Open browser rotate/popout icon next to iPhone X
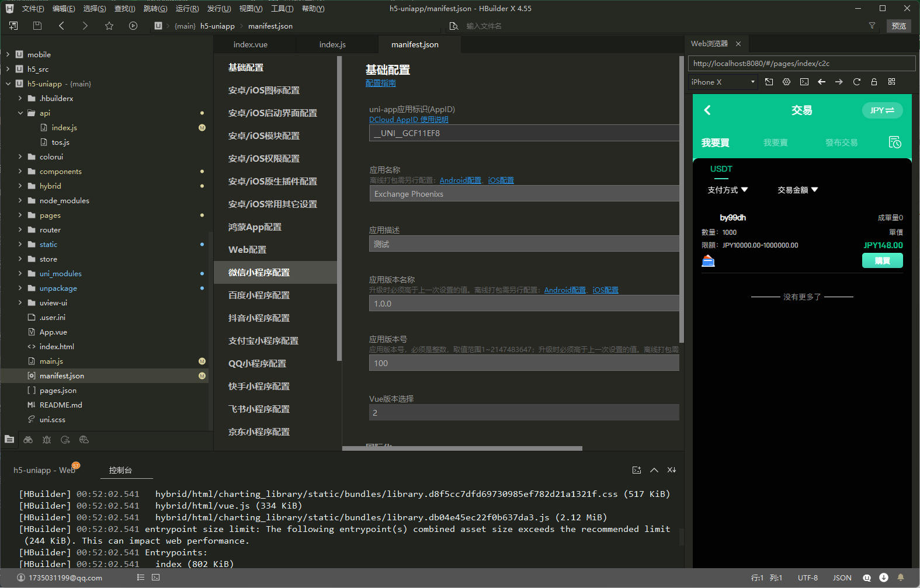 point(769,82)
